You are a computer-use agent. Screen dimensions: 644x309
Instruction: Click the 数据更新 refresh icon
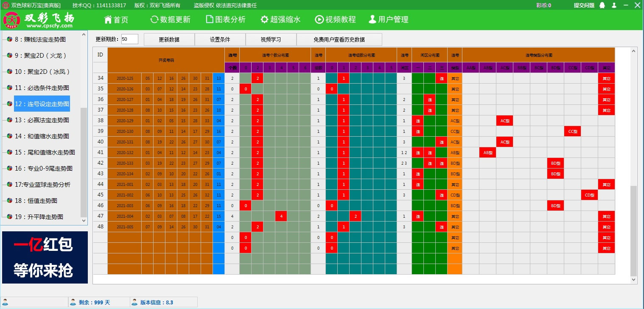pos(154,20)
